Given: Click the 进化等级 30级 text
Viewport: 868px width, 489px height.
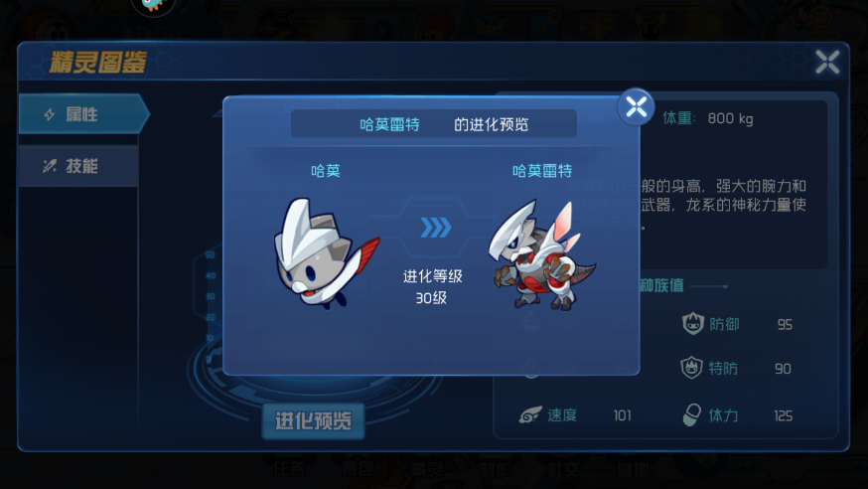Looking at the screenshot, I should click(432, 287).
